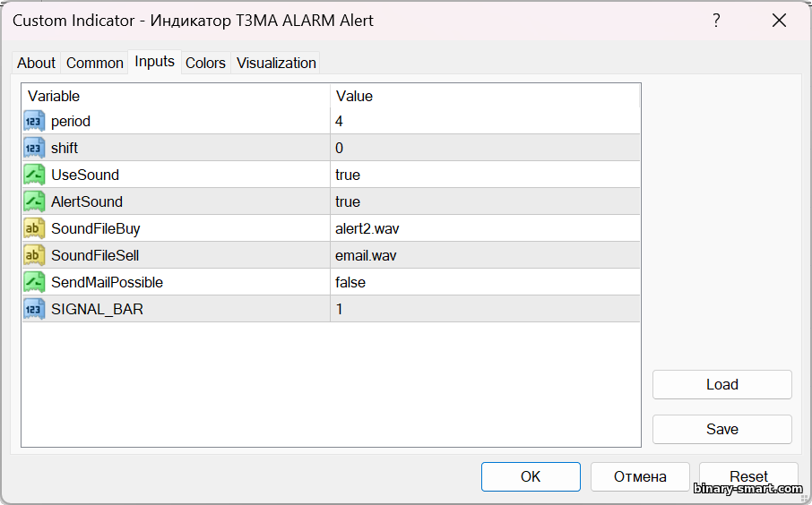
Task: Reset inputs with the Reset button
Action: pyautogui.click(x=748, y=476)
